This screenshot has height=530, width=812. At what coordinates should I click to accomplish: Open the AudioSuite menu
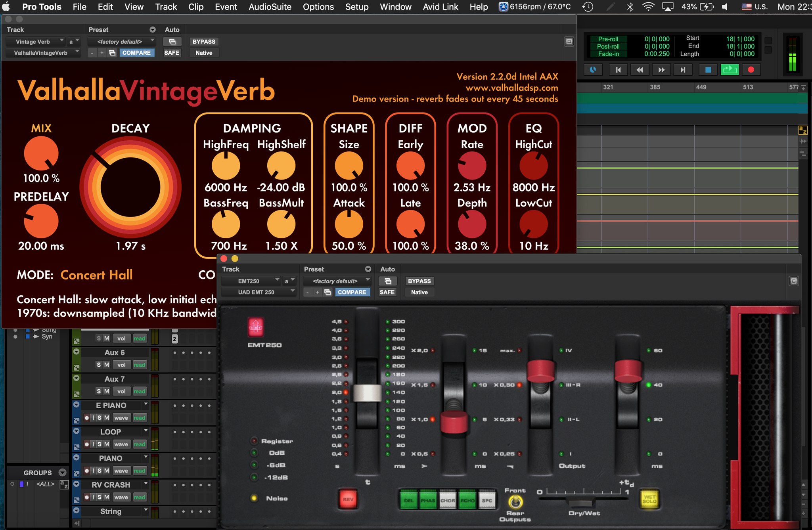pos(270,7)
